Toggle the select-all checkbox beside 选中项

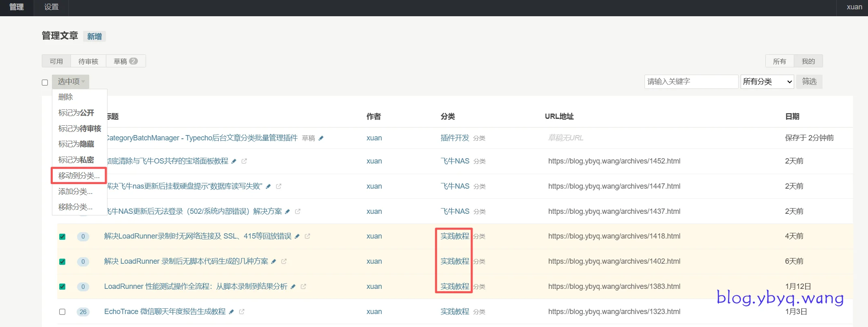(45, 82)
